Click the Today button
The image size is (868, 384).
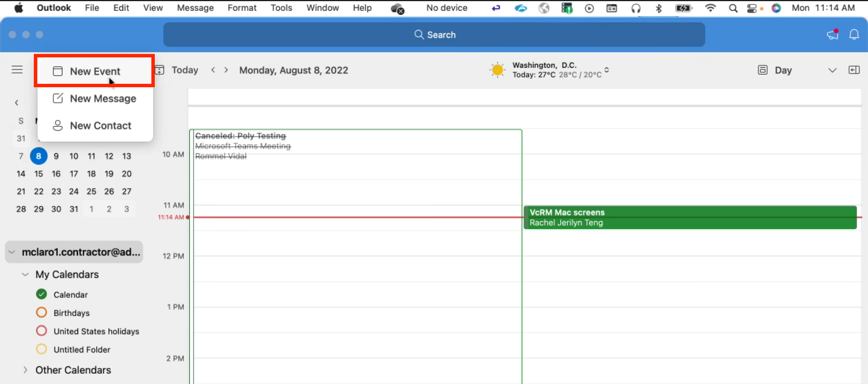pyautogui.click(x=185, y=70)
